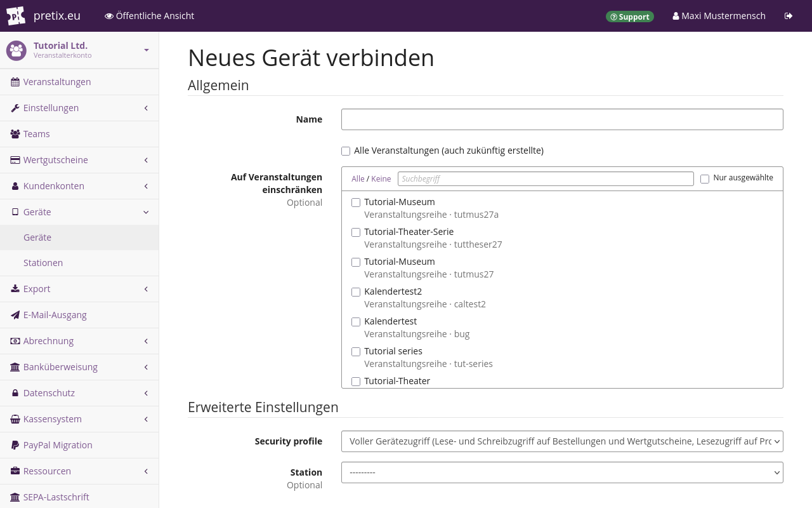Click the logout icon in top bar

[789, 16]
